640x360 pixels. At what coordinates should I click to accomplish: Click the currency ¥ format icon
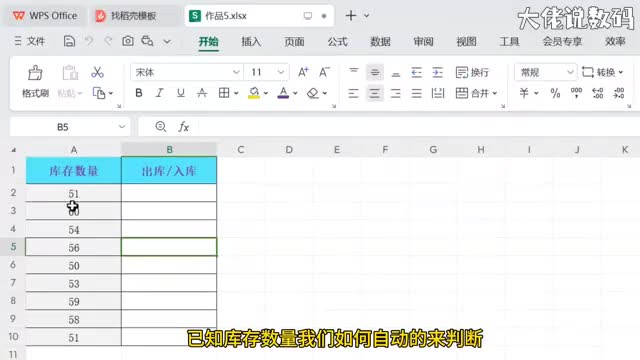524,93
